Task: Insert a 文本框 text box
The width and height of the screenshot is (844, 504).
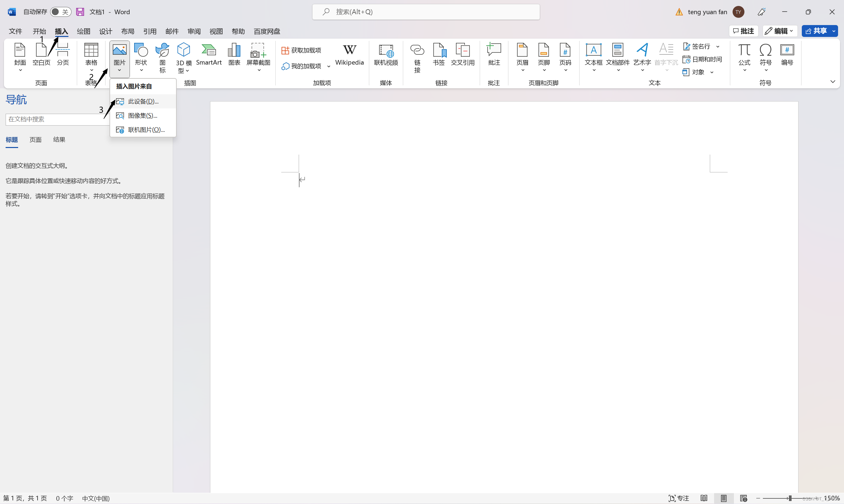Action: click(x=594, y=57)
